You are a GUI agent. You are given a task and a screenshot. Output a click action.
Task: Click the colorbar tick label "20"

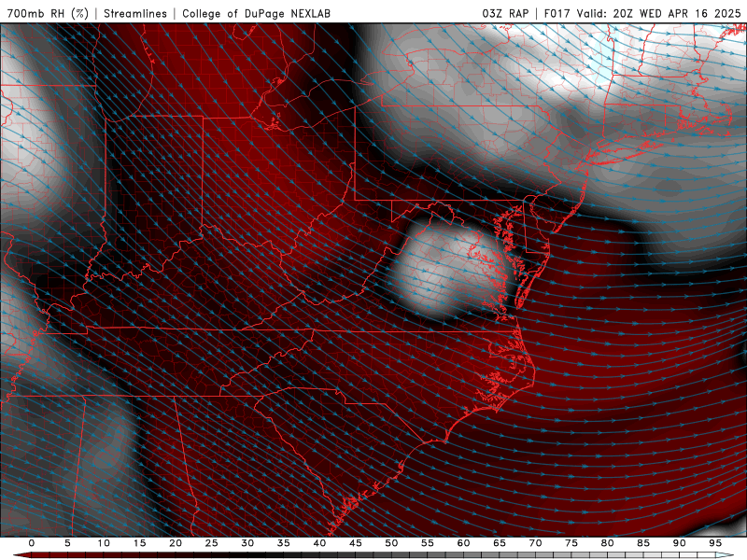click(176, 543)
